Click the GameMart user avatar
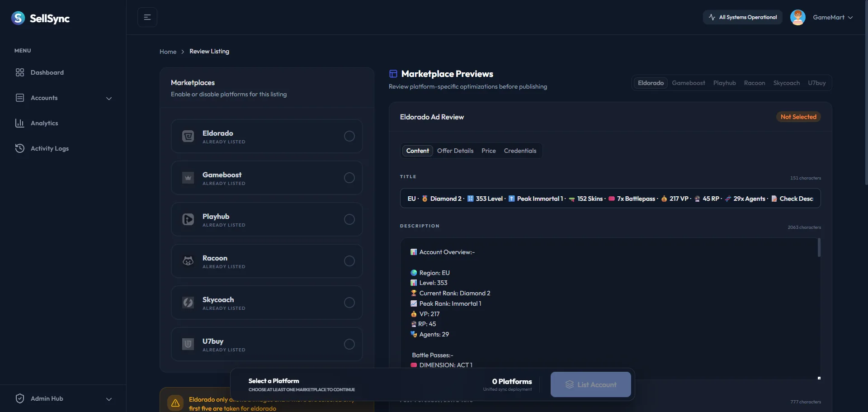 [x=798, y=17]
